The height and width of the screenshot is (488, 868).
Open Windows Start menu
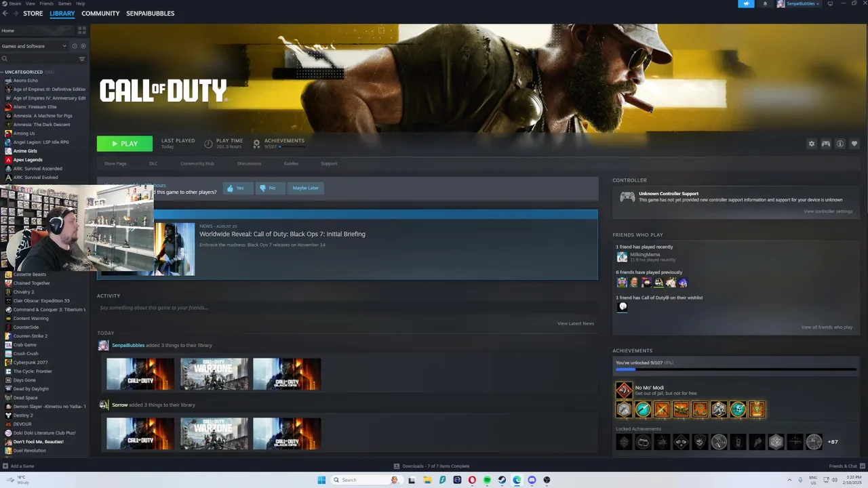coord(321,480)
